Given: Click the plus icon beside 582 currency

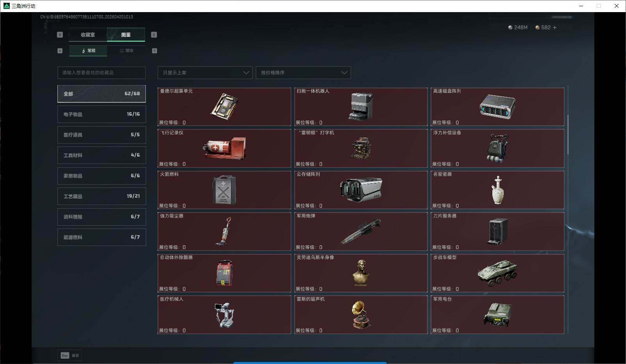Looking at the screenshot, I should [x=554, y=27].
